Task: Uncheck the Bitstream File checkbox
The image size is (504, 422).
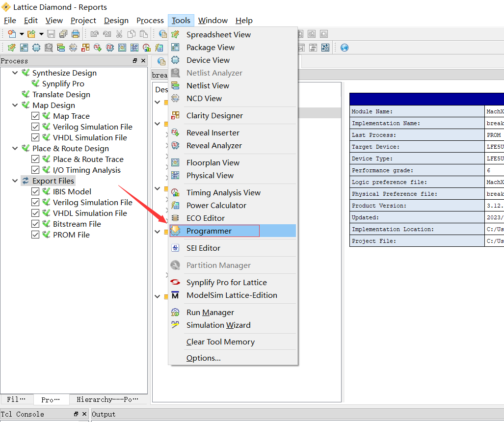Action: click(x=35, y=224)
